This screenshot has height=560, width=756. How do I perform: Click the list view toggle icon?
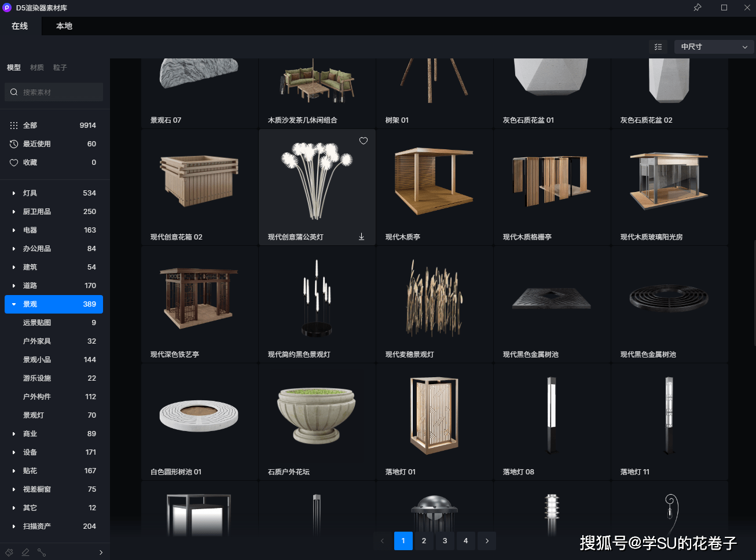658,47
